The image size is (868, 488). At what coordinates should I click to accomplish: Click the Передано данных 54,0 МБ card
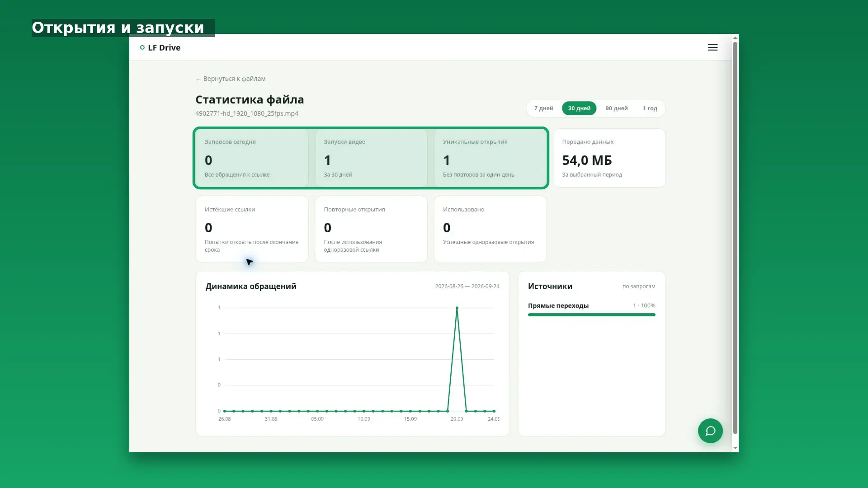(609, 158)
